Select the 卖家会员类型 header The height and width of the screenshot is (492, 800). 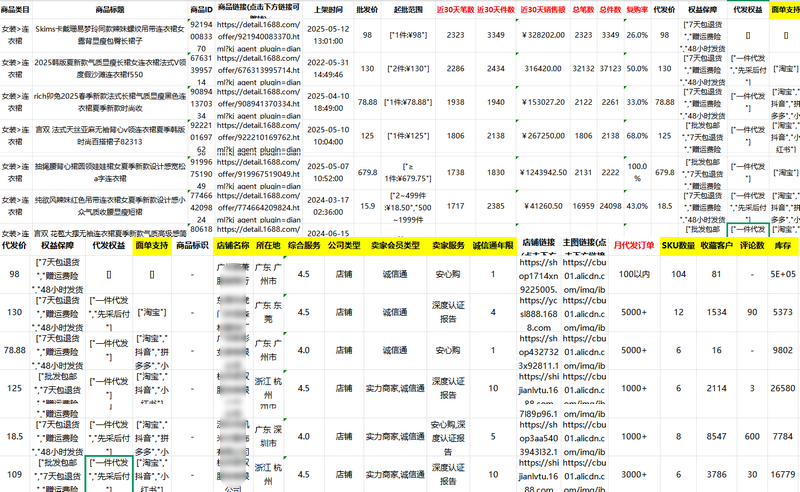click(x=395, y=245)
